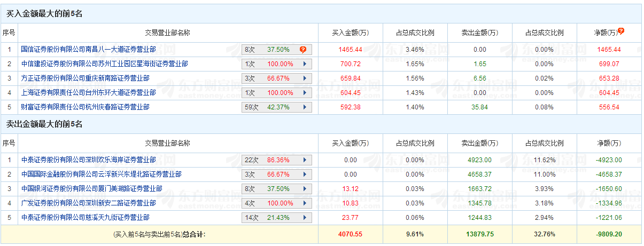This screenshot has height=246, width=644.
Task: Open 中信建投证券苏州工业园区星海街 link
Action: tap(104, 64)
